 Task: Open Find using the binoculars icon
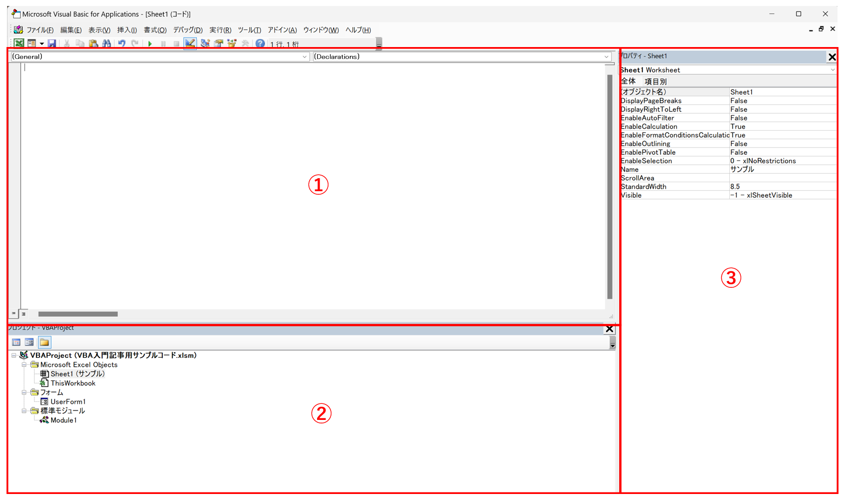(x=107, y=44)
